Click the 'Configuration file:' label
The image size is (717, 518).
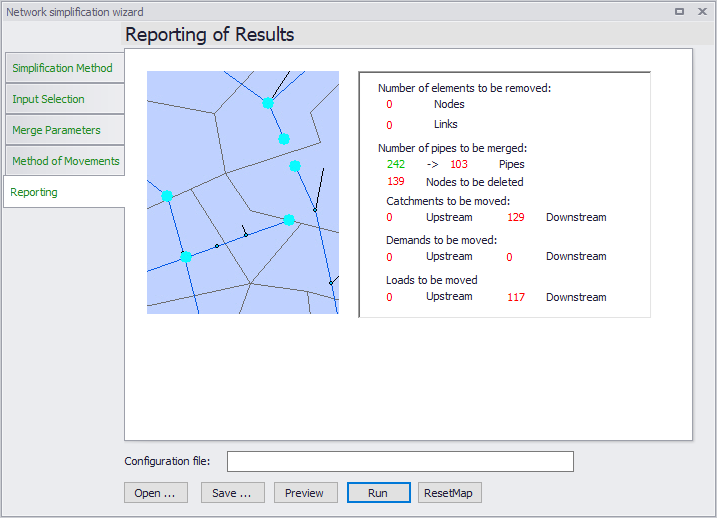point(167,461)
